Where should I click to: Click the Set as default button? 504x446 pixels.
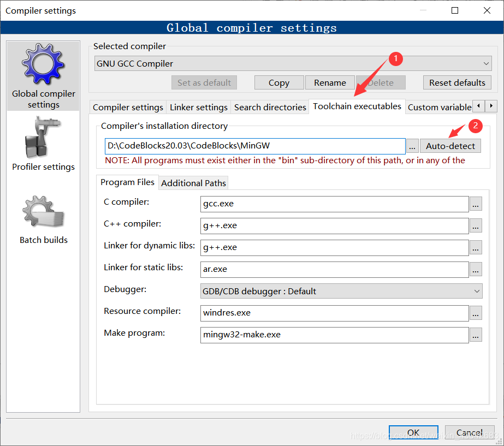(x=204, y=83)
